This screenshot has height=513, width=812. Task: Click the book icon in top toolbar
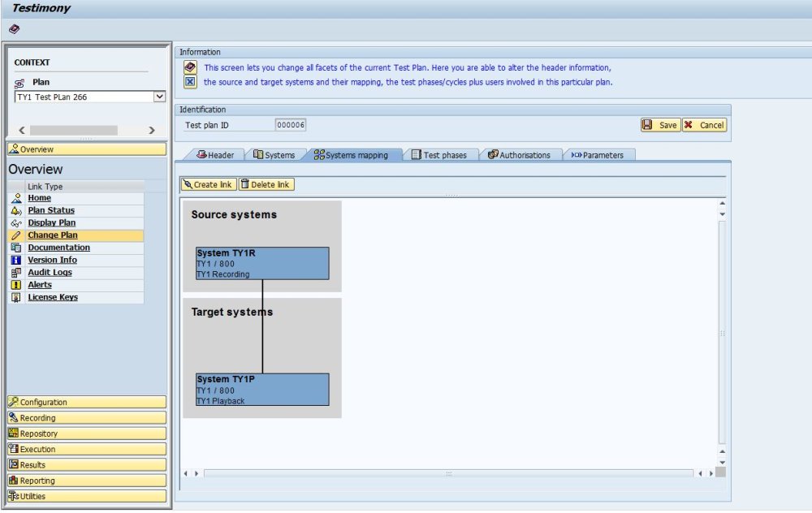pos(14,29)
